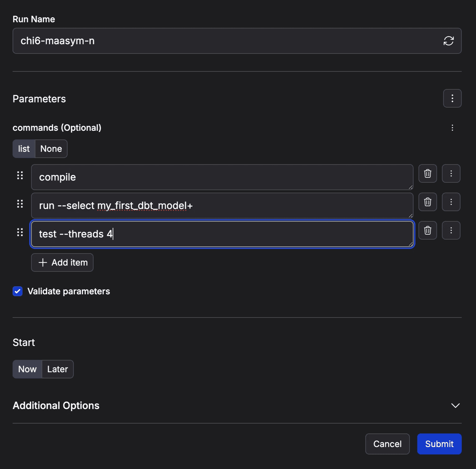Open options menu for compile row
The width and height of the screenshot is (476, 469).
[x=451, y=174]
